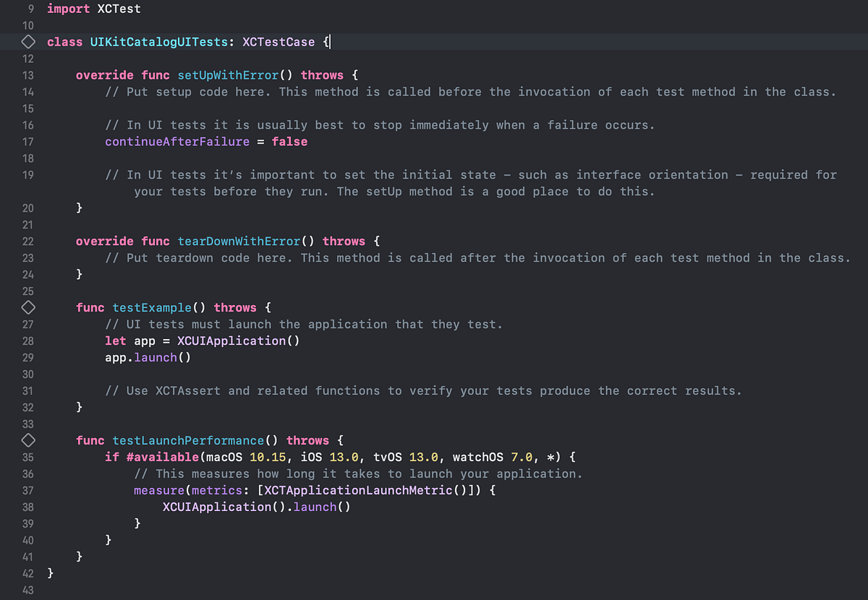Place cursor on XCTestCase superclass name
Screen dimensions: 868x600
click(278, 42)
